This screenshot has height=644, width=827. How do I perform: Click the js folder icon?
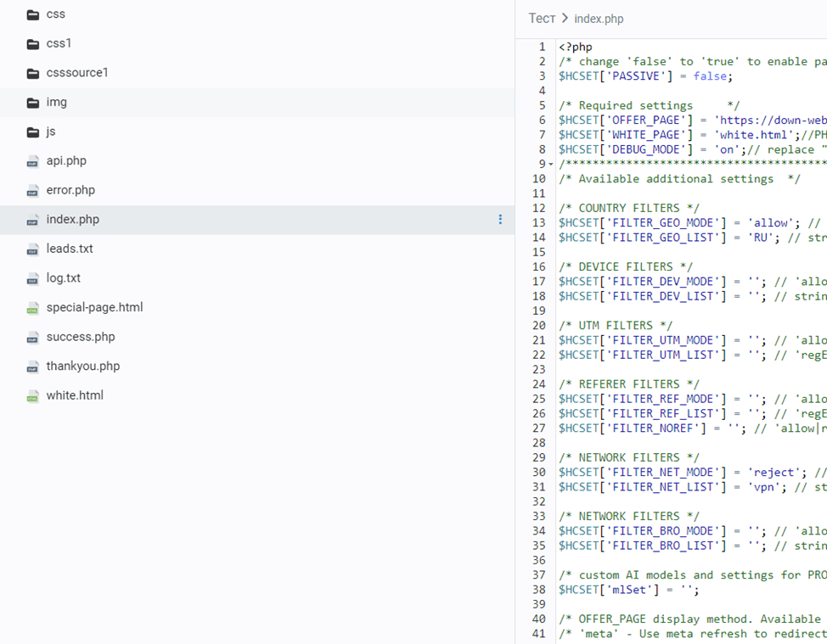tap(33, 132)
